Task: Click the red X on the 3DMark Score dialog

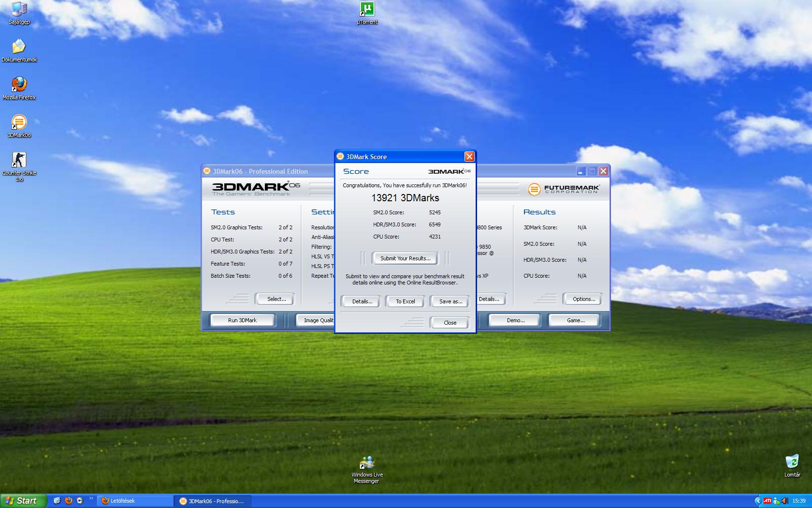Action: [469, 157]
